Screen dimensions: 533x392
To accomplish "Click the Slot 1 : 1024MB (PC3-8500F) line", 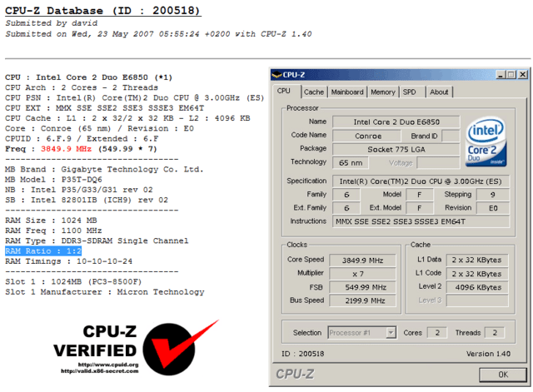I will tap(73, 281).
